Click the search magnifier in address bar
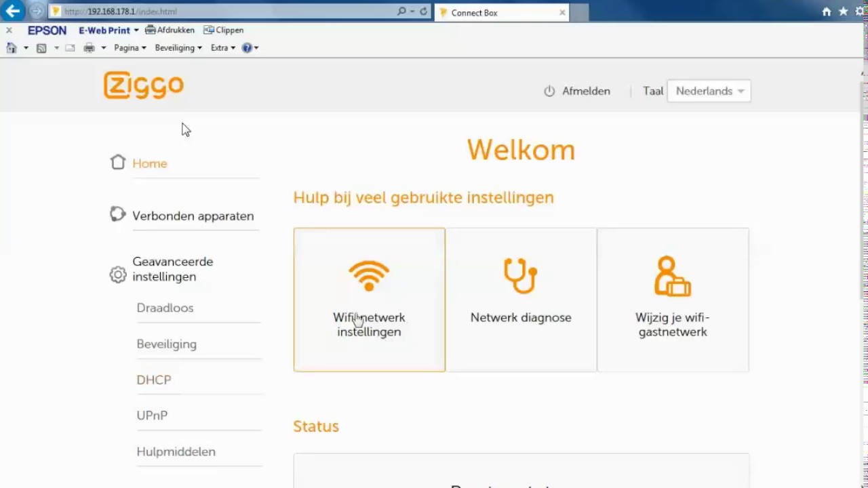The image size is (868, 488). (x=401, y=12)
